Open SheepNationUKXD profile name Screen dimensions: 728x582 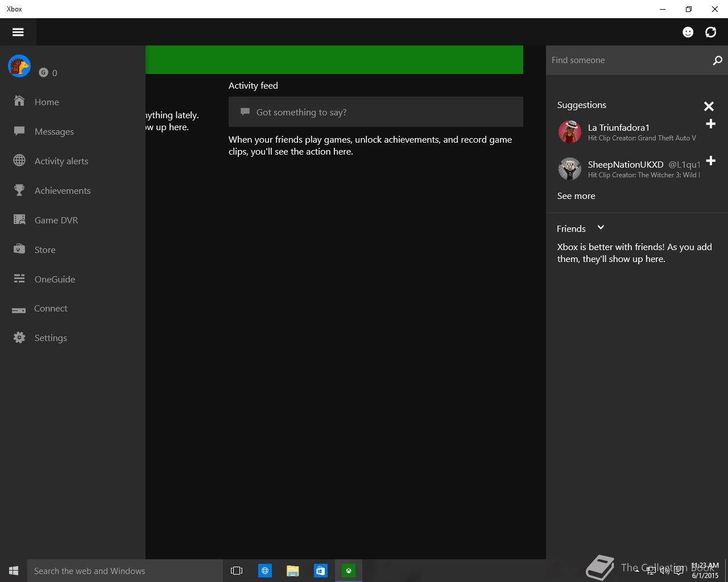[x=626, y=164]
